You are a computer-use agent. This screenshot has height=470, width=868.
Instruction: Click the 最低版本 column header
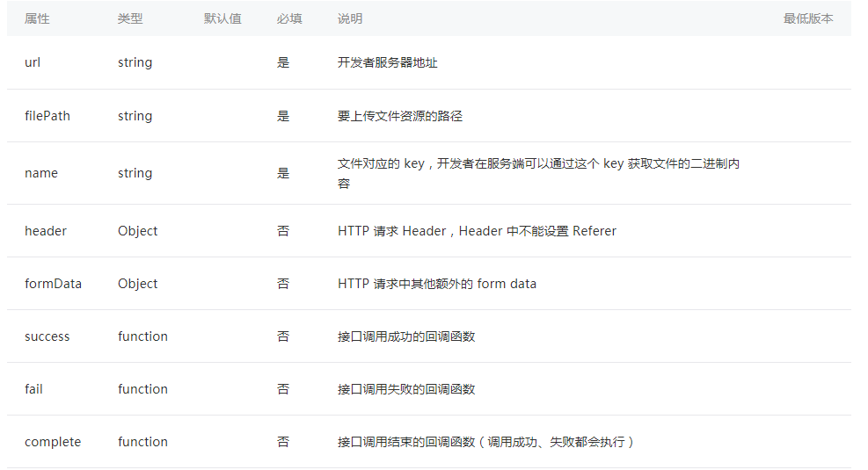(x=808, y=18)
